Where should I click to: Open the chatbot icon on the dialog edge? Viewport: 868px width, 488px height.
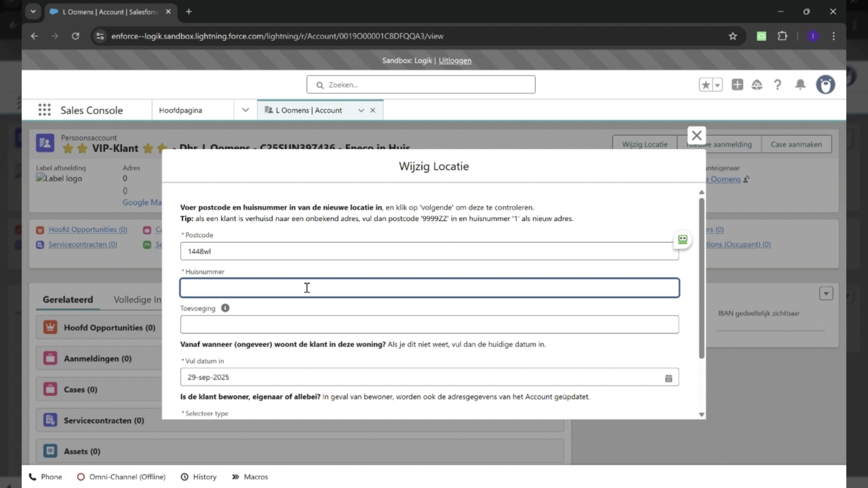(x=683, y=240)
